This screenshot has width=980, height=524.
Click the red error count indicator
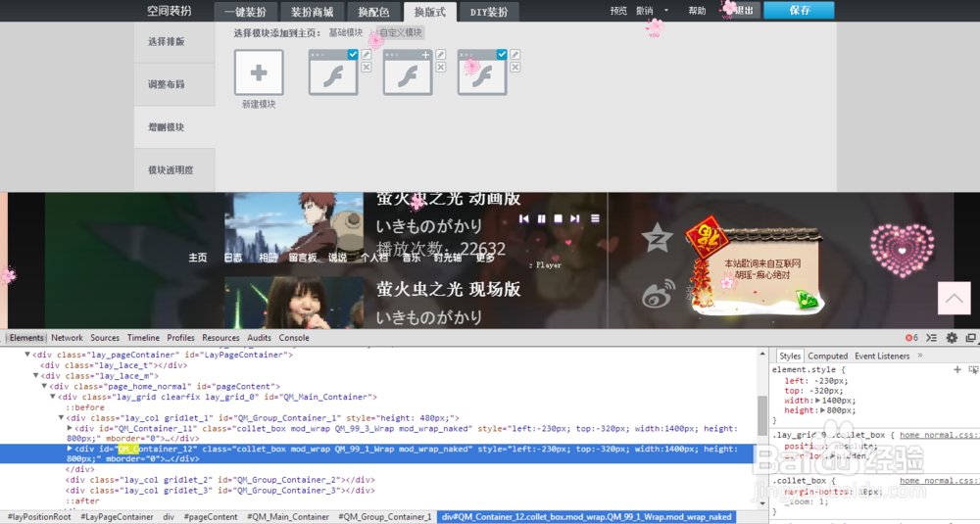click(x=911, y=337)
